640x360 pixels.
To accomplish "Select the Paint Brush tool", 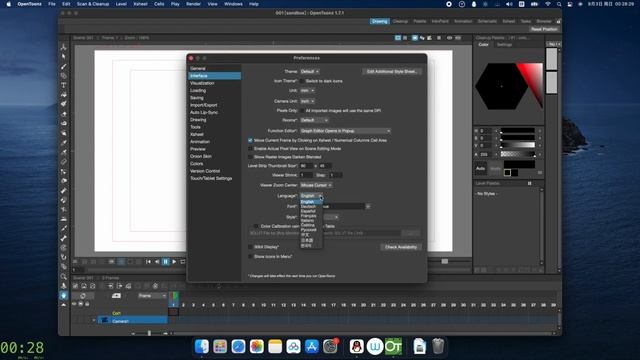I will 64,104.
